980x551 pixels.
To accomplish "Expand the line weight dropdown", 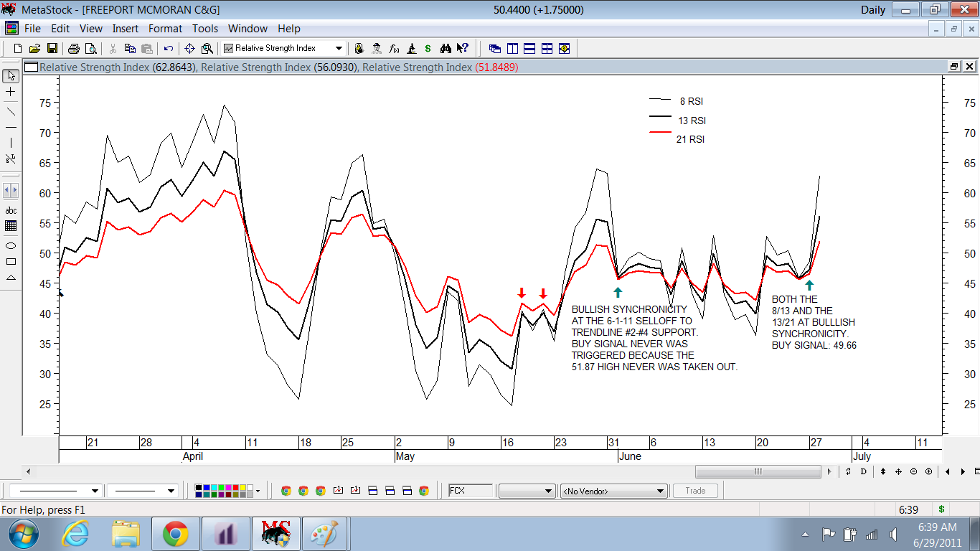I will 171,491.
